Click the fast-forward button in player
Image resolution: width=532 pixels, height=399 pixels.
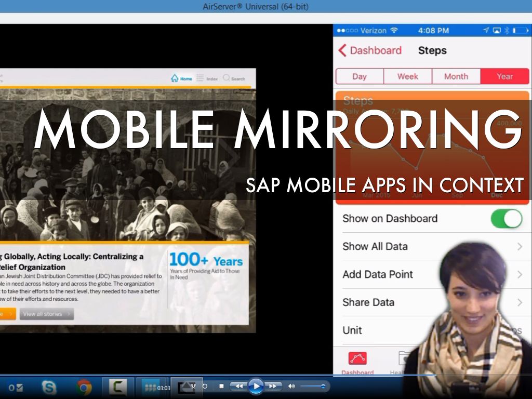coord(273,386)
